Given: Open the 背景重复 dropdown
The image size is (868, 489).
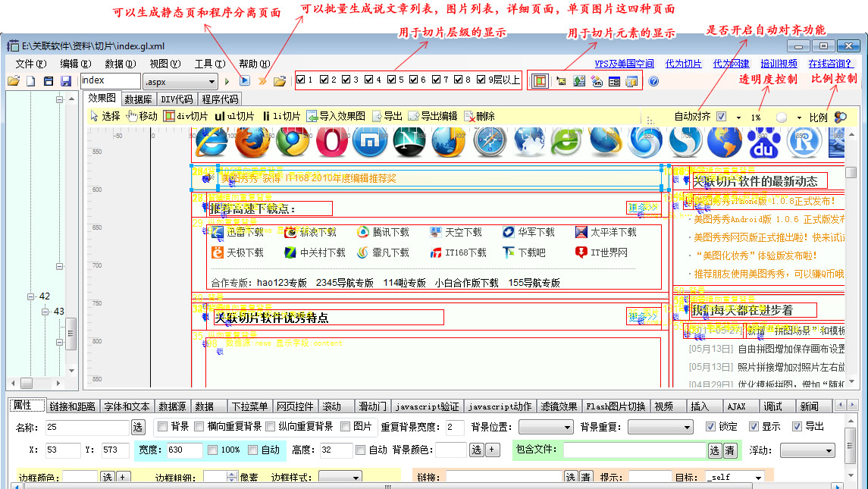Looking at the screenshot, I should 660,427.
